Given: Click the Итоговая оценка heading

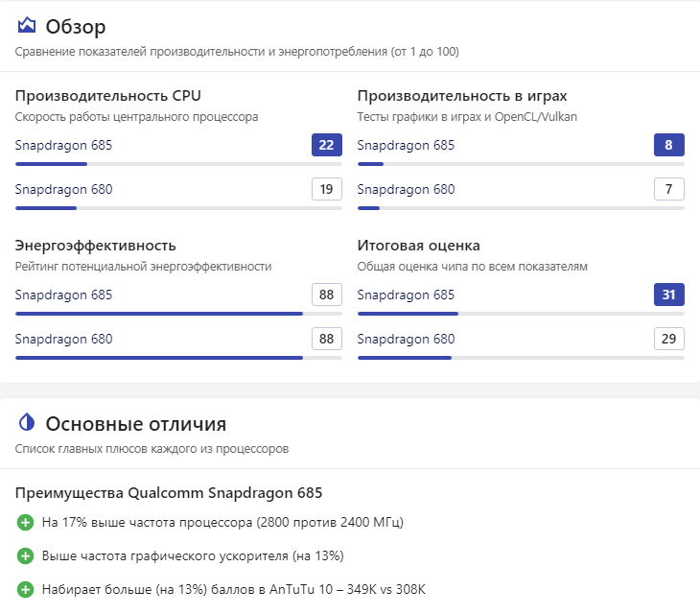Looking at the screenshot, I should 419,246.
